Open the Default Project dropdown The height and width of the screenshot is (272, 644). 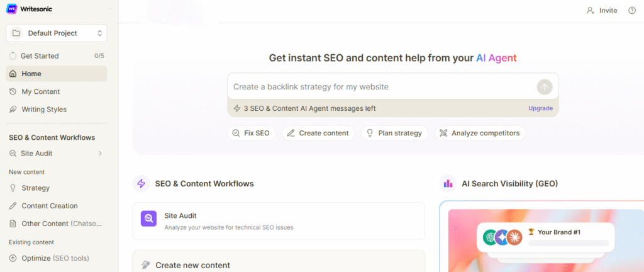(56, 33)
